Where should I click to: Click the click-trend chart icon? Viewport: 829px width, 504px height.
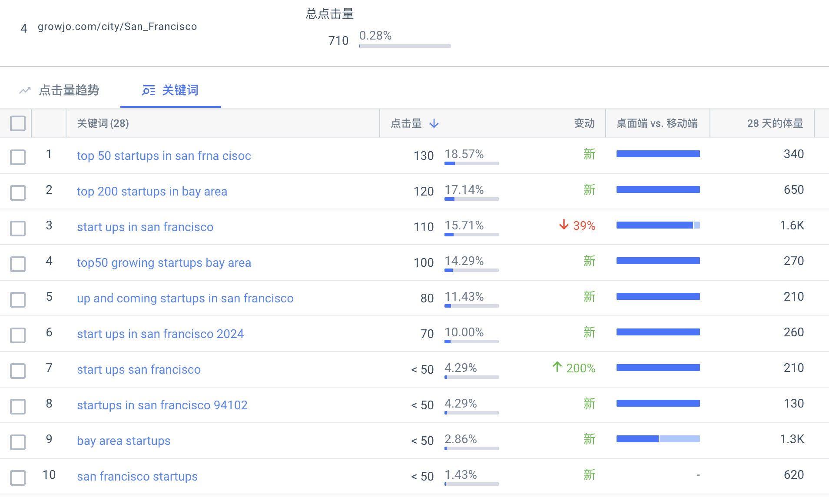tap(25, 90)
